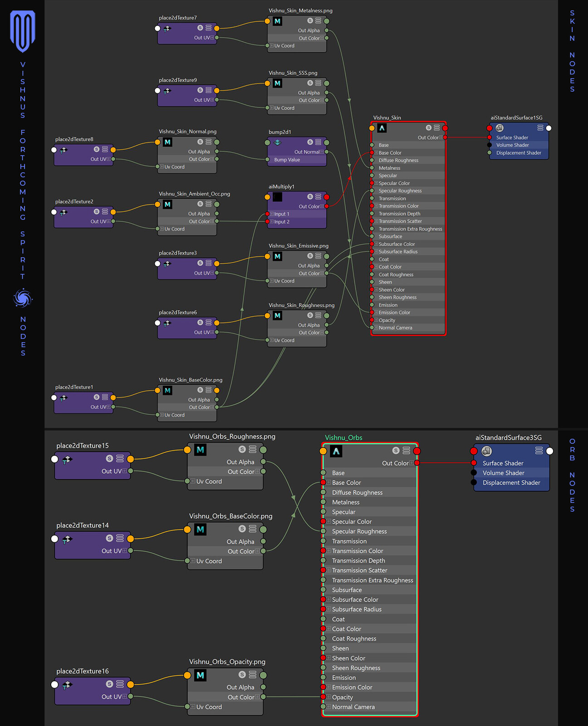The image size is (588, 726).
Task: Click Out Alpha port on Vishnu_Orbs_Roughness.png node
Action: (x=263, y=462)
